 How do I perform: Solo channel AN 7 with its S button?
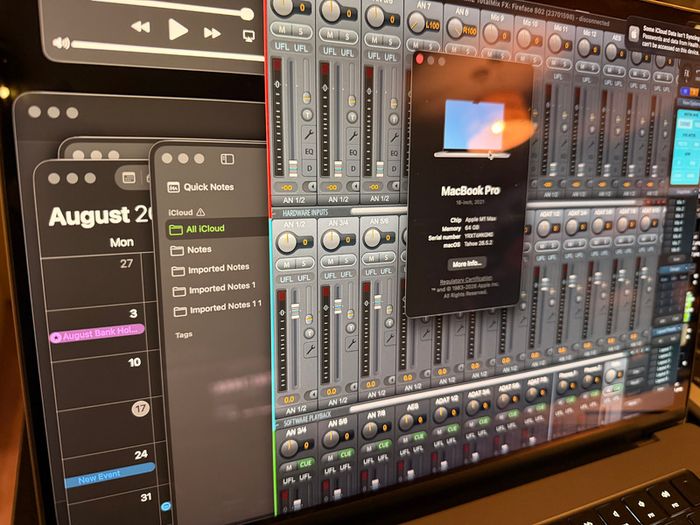tap(431, 46)
